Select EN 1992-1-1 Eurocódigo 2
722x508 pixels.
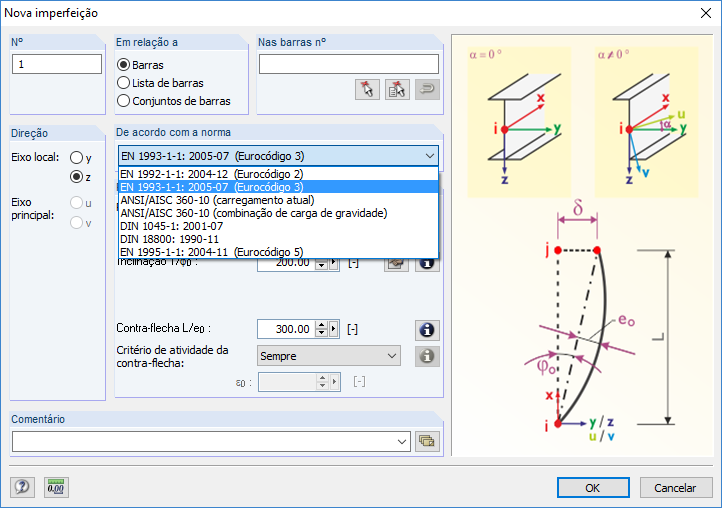[x=278, y=174]
